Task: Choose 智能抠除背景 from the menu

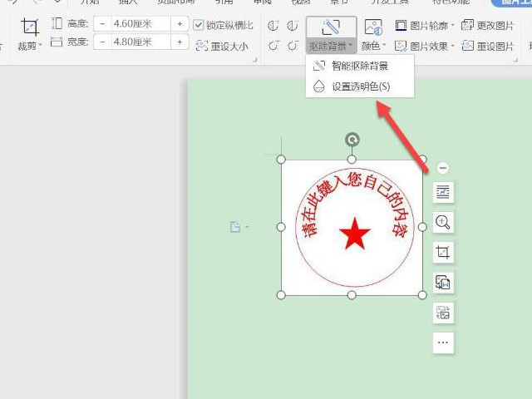Action: [360, 66]
